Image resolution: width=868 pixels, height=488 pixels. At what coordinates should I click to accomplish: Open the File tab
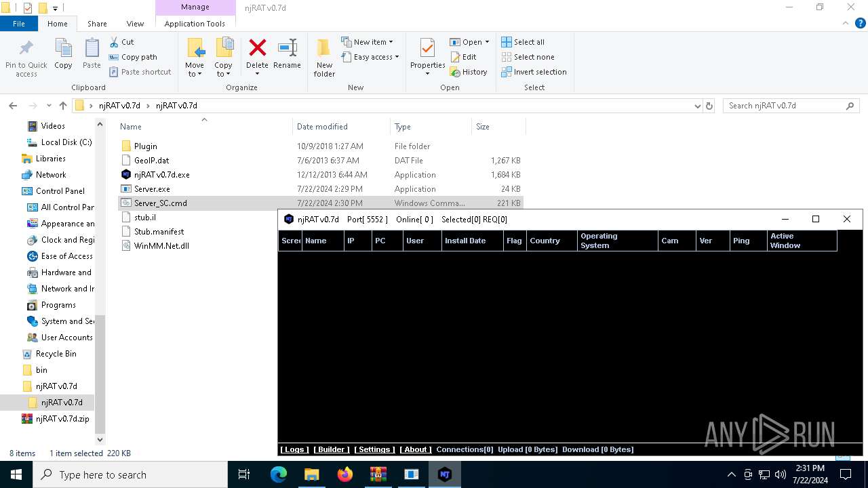(19, 23)
